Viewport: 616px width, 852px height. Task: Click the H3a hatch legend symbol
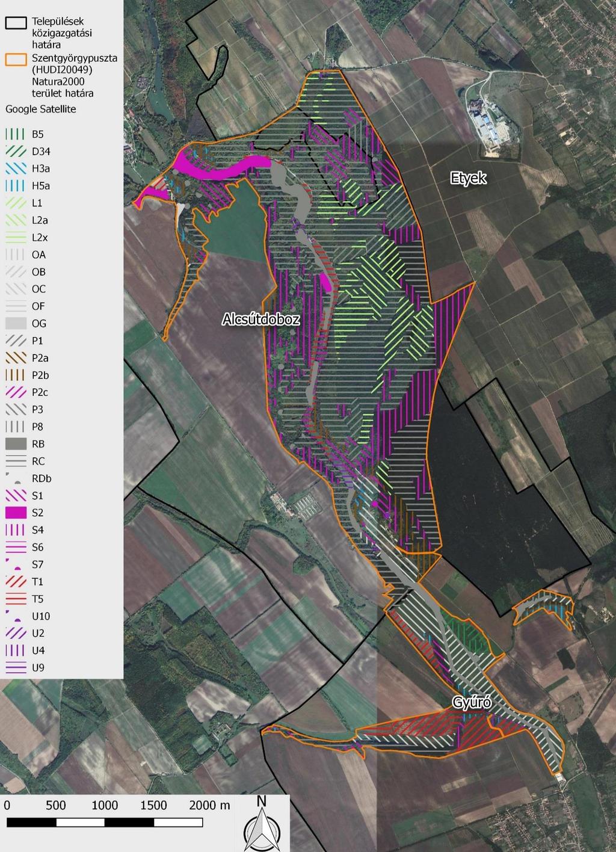pyautogui.click(x=16, y=168)
